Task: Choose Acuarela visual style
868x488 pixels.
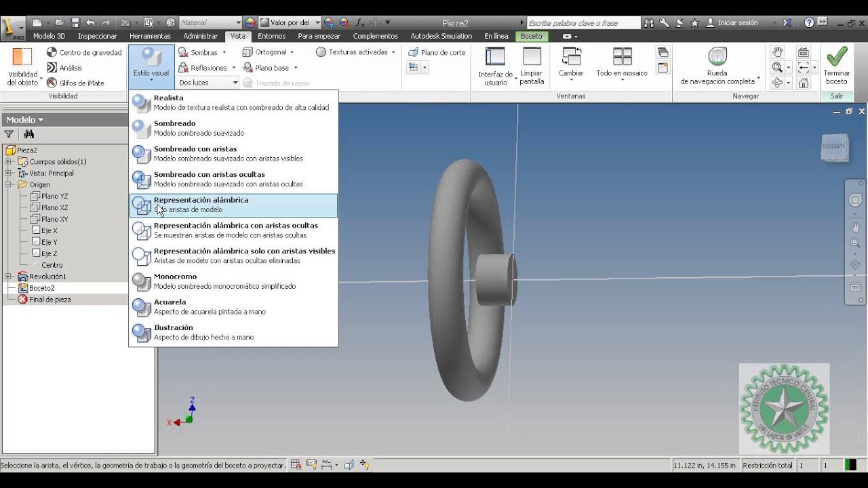Action: coord(233,307)
